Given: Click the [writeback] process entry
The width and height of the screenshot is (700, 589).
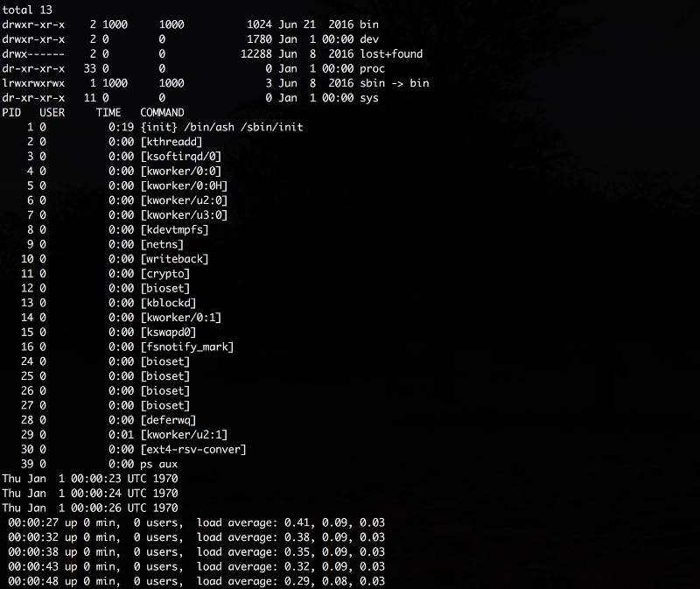Looking at the screenshot, I should (174, 259).
